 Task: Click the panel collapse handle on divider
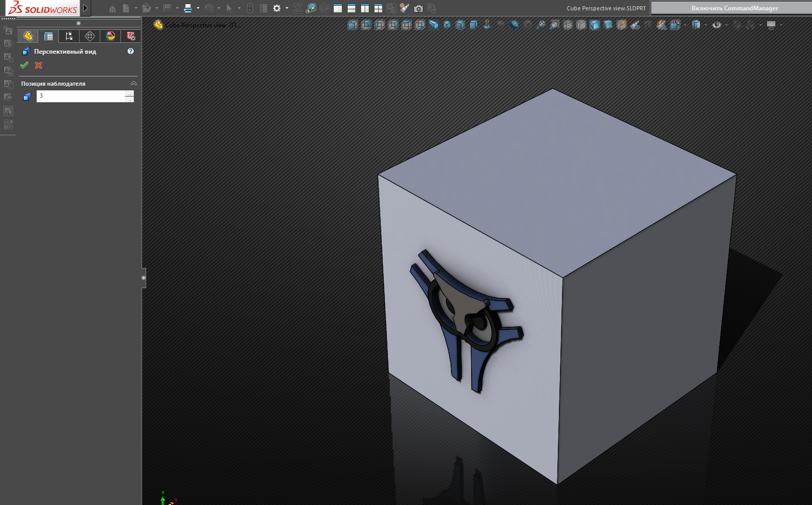click(x=144, y=278)
